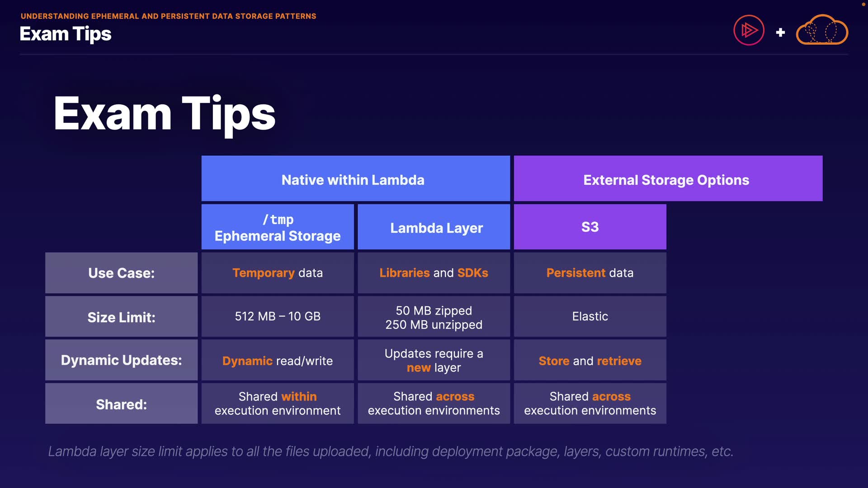Select the /tmp Ephemeral Storage column header
Screen dimensions: 868x488
(x=278, y=227)
